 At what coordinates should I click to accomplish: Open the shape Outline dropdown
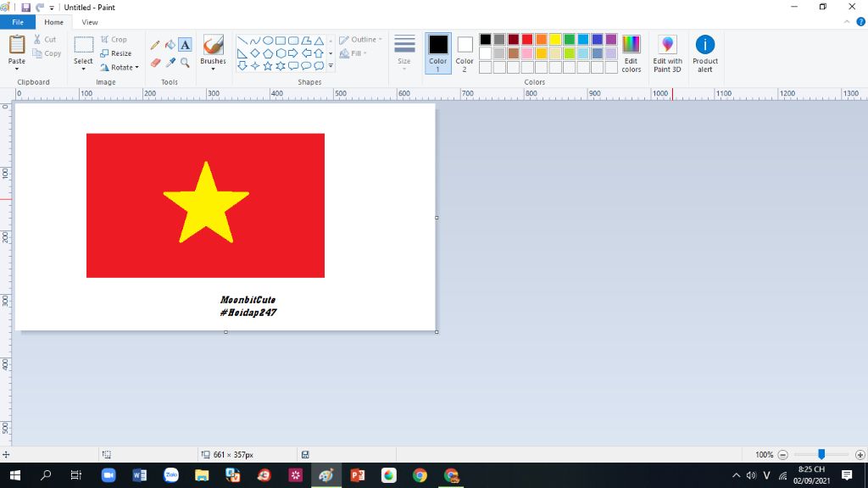click(360, 39)
